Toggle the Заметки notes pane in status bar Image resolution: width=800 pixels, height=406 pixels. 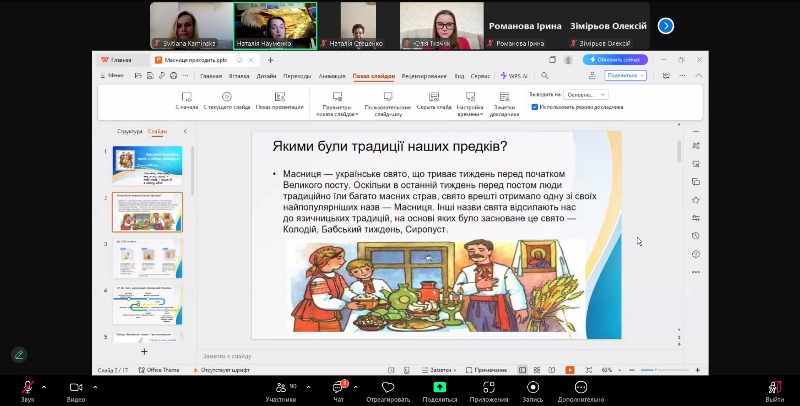(x=446, y=370)
